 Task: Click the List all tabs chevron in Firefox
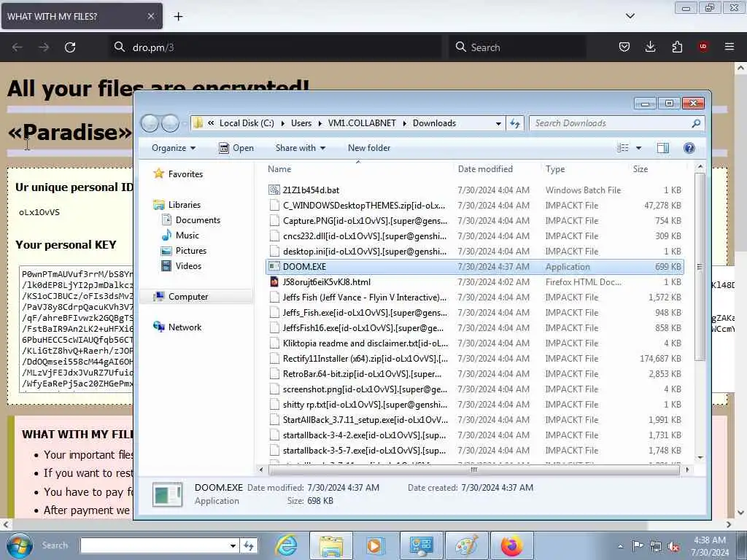(x=630, y=16)
